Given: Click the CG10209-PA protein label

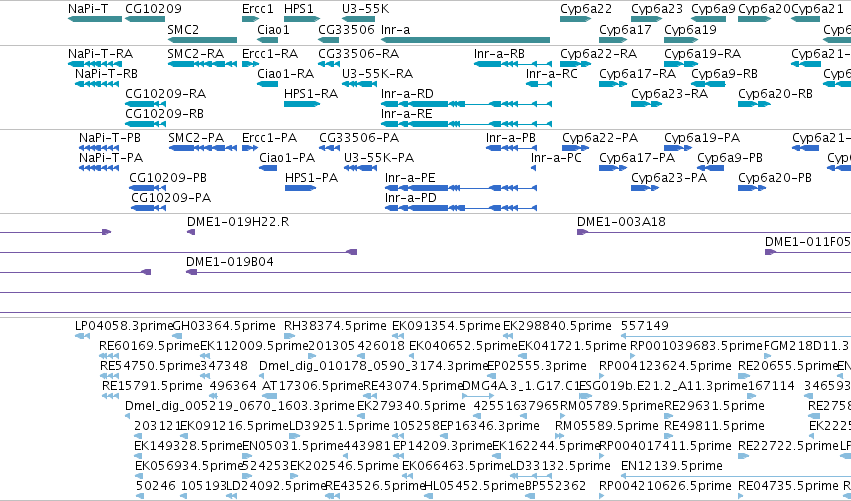Looking at the screenshot, I should click(x=171, y=198).
